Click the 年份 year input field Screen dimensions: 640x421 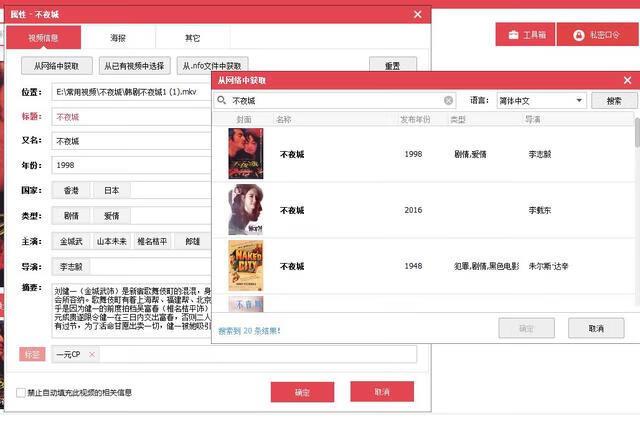(130, 165)
